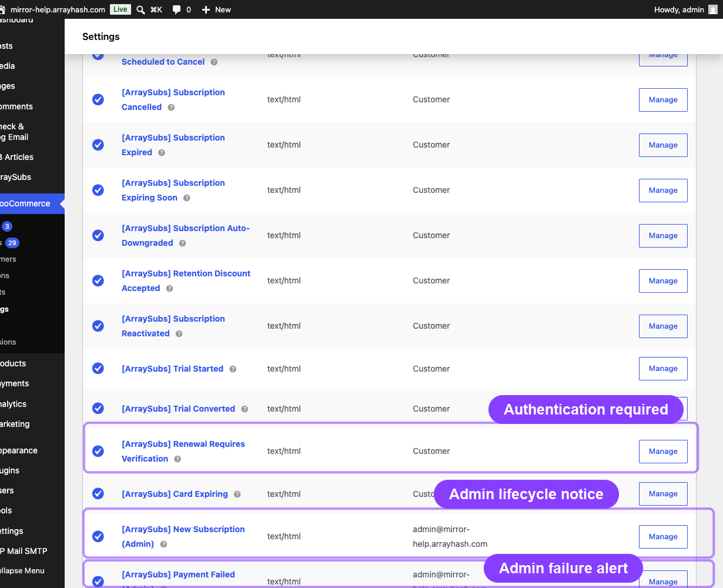Open Retention Discount Accepted email link
This screenshot has width=723, height=588.
click(x=186, y=280)
